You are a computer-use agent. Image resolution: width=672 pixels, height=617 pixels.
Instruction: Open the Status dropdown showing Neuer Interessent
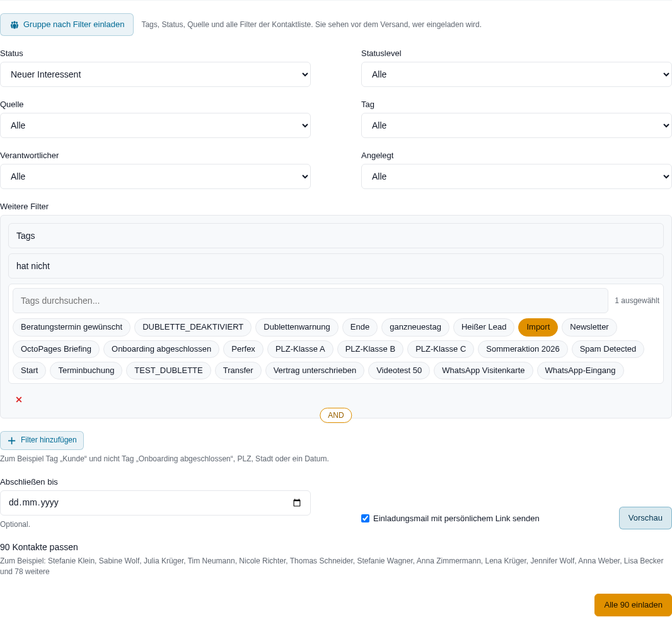pos(155,74)
